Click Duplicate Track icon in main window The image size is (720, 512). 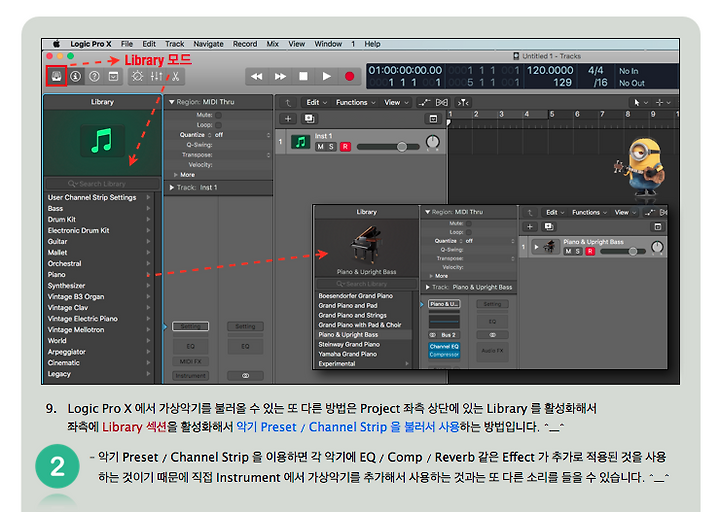[309, 119]
